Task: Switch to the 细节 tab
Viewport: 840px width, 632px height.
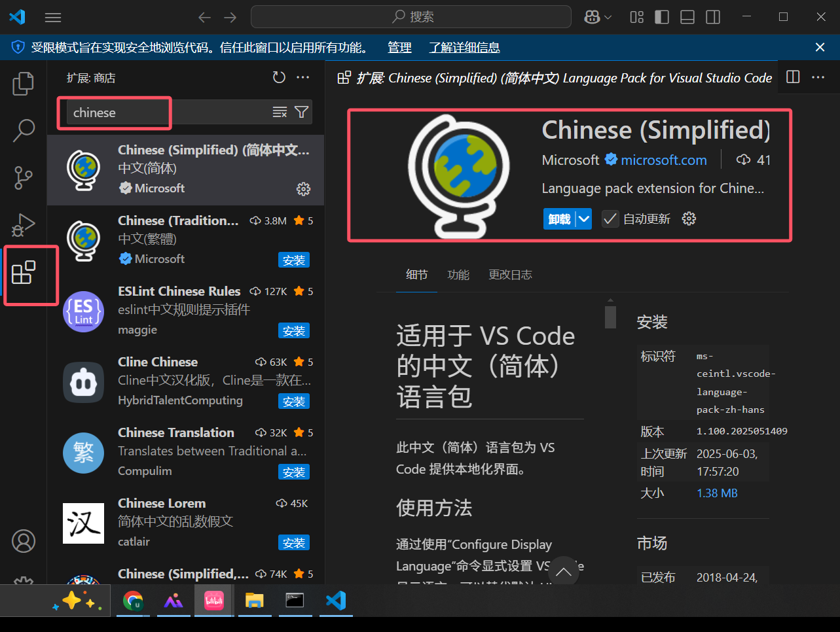Action: (x=416, y=275)
